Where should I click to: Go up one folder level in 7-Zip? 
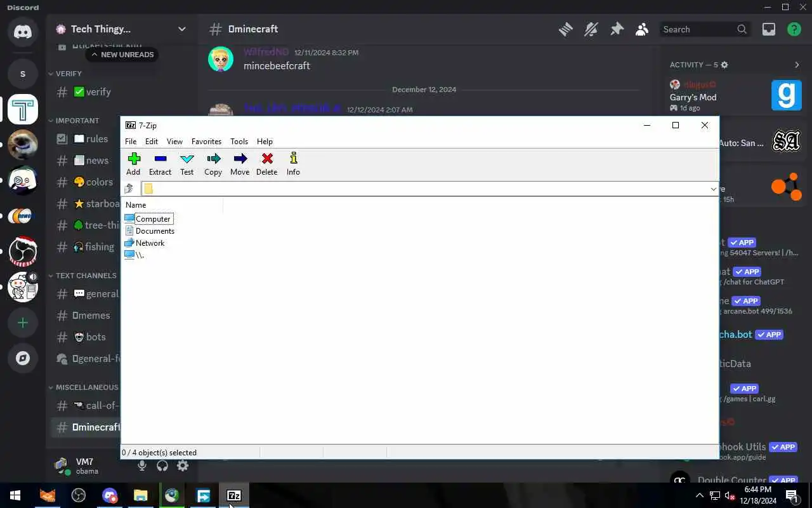129,189
